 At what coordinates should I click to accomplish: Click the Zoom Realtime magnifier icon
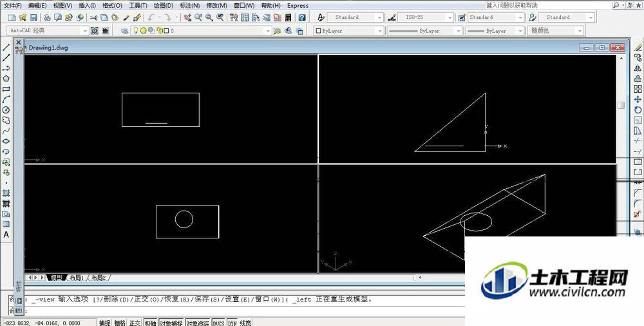[198, 17]
